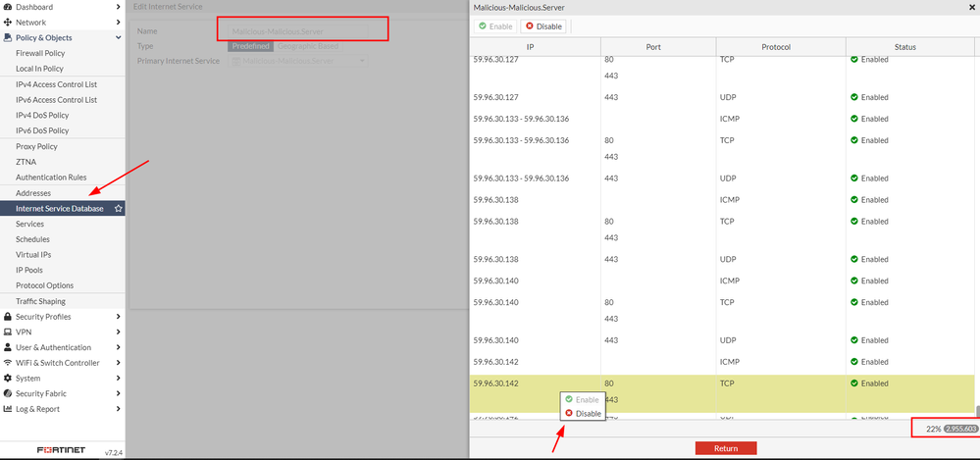Screen dimensions: 980x460
Task: Click green Enabled icon for 59.96.30.140 UDP row
Action: pyautogui.click(x=854, y=340)
